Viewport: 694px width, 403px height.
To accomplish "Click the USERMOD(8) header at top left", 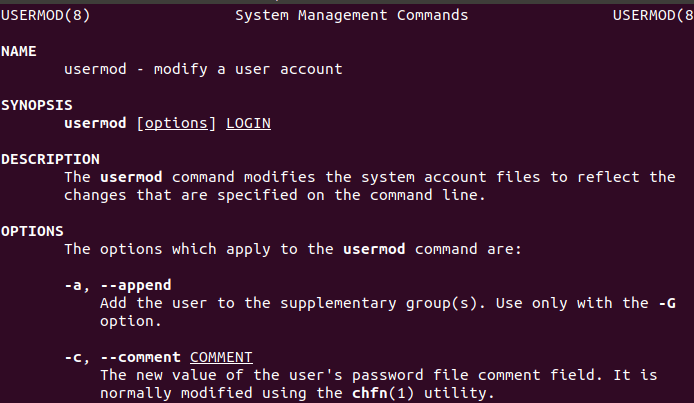I will [40, 16].
